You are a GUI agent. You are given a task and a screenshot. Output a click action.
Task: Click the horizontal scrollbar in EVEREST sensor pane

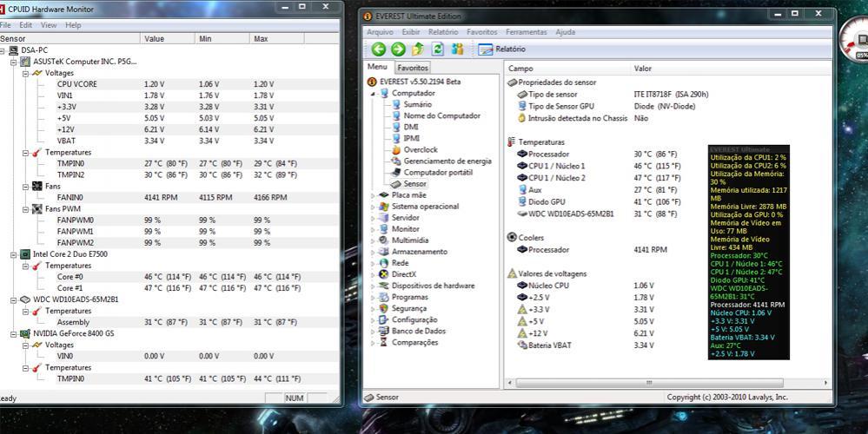(649, 383)
